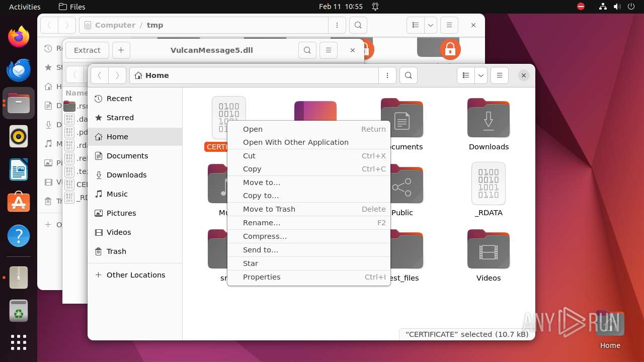Screen dimensions: 644x362
Task: Click the Home path bar location
Action: coord(152,75)
